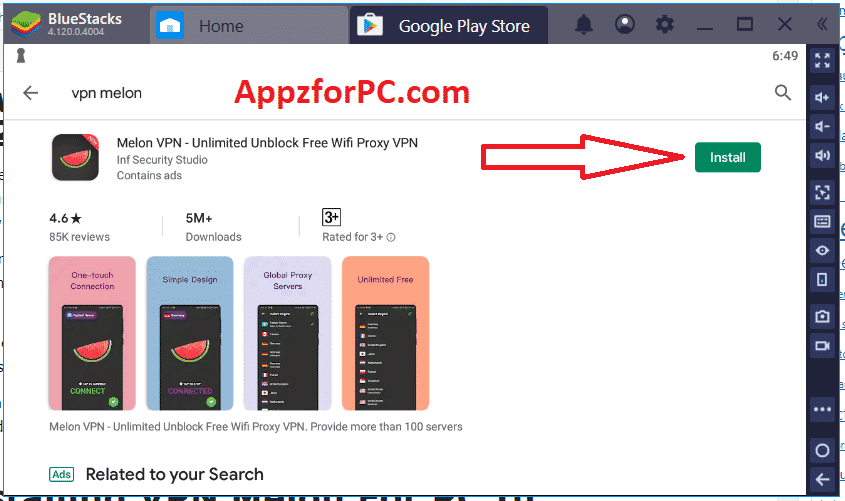This screenshot has width=845, height=501.
Task: Click the BlueStacks logo icon
Action: click(x=25, y=25)
